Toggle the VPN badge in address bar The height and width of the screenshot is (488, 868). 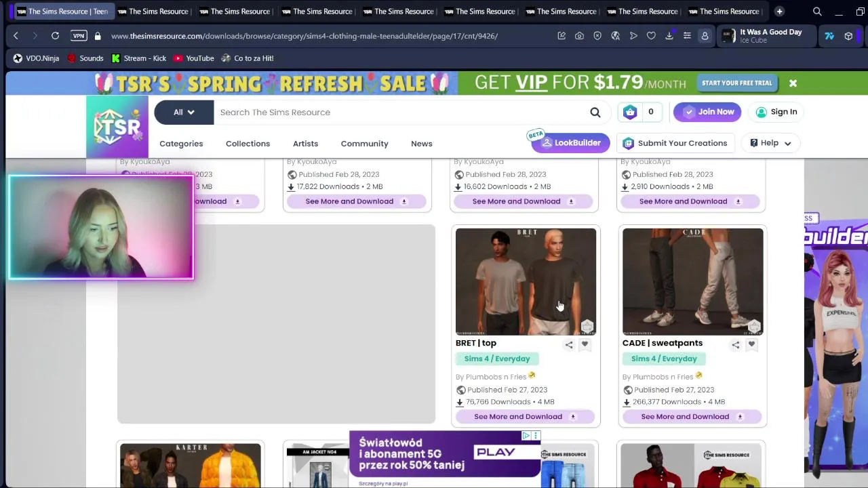[x=79, y=36]
